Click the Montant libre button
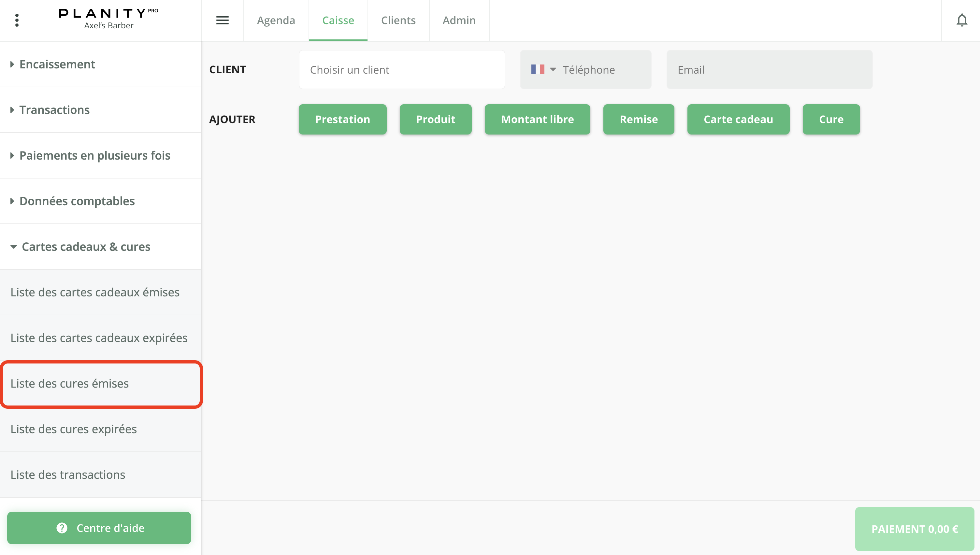 537,119
